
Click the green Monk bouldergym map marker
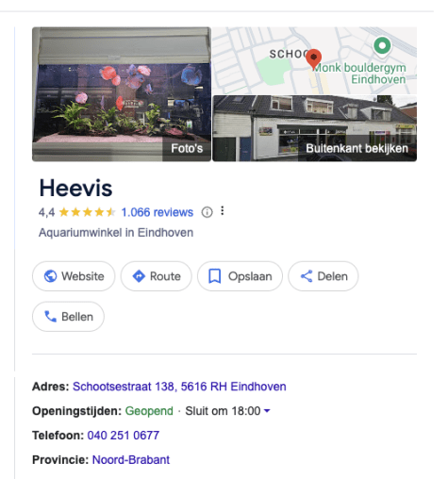[x=382, y=47]
